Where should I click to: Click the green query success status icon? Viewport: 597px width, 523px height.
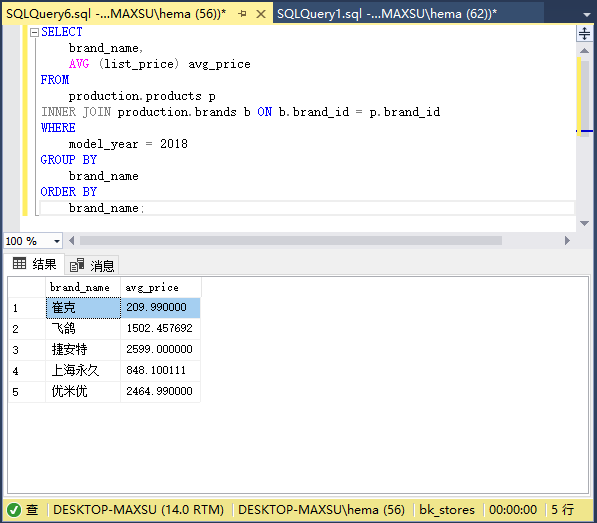pyautogui.click(x=14, y=510)
